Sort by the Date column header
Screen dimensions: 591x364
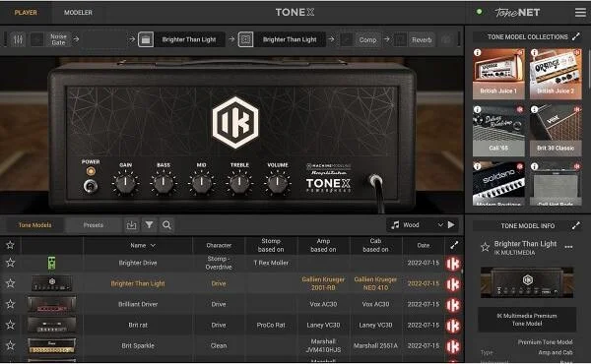click(x=424, y=245)
